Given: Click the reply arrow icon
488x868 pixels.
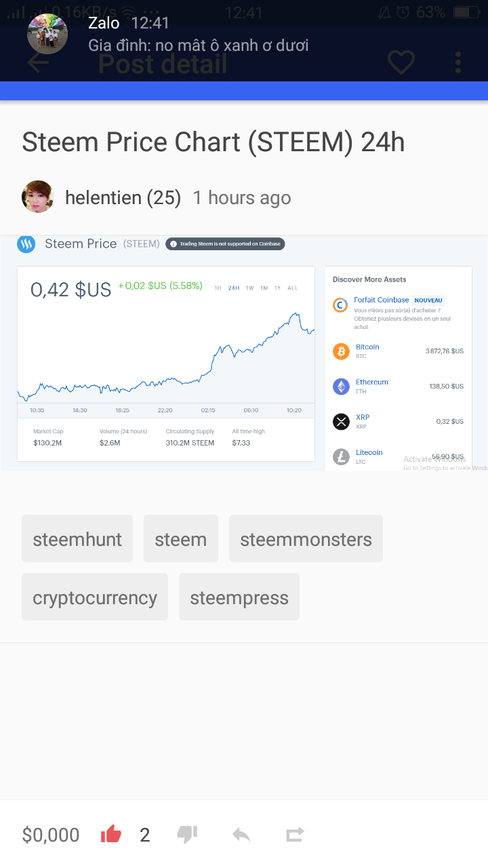Looking at the screenshot, I should click(x=241, y=834).
